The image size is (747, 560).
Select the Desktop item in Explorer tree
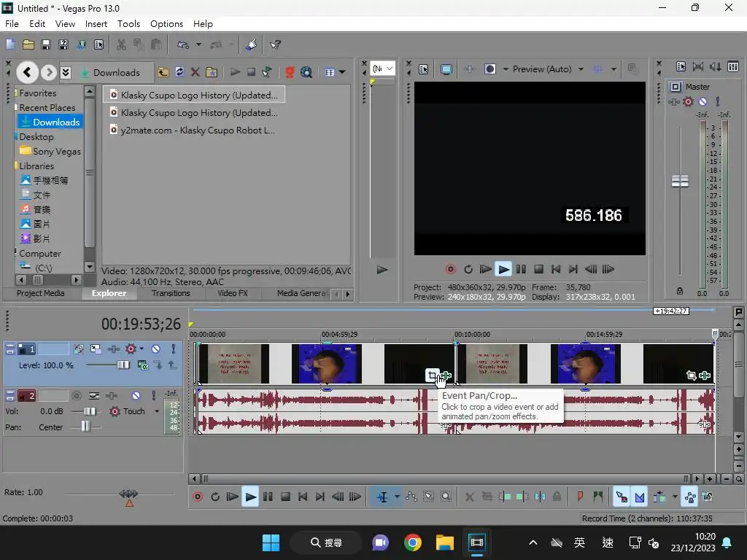[x=36, y=136]
